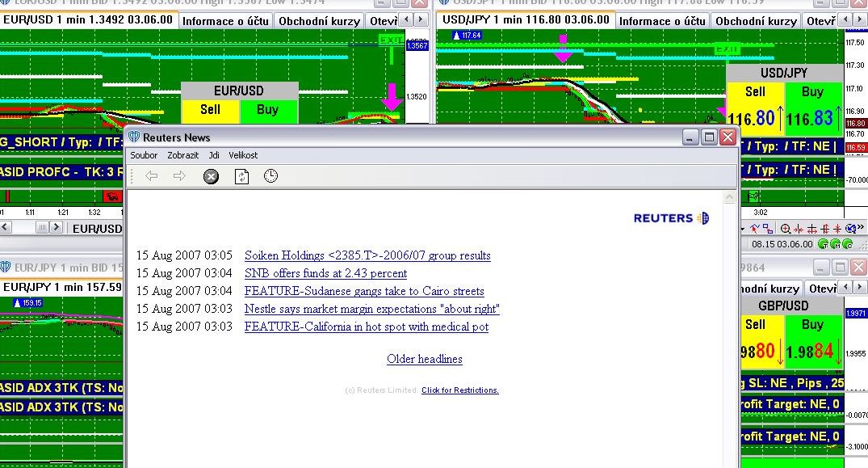Select the USD/JPY 1 min chart tab
868x468 pixels.
526,20
